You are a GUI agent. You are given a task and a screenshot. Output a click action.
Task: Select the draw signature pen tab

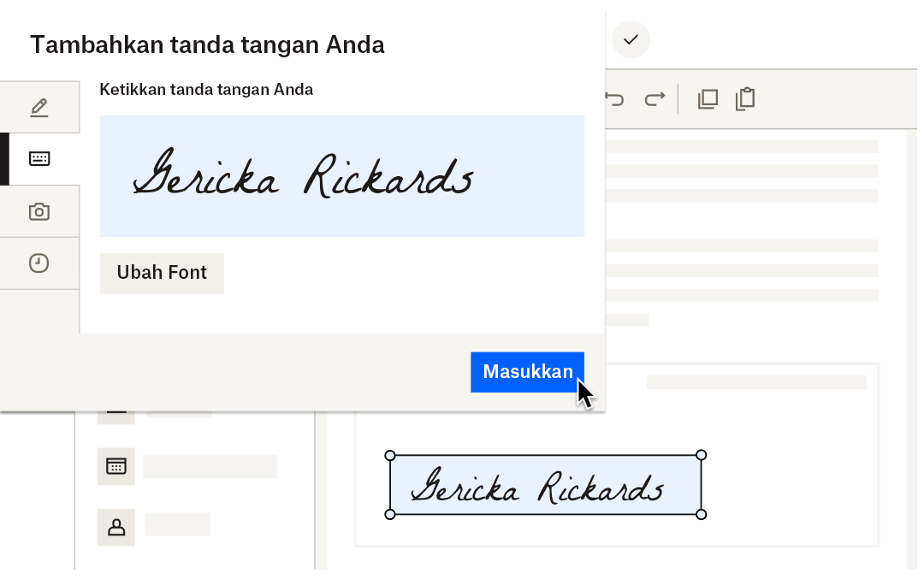[x=39, y=108]
